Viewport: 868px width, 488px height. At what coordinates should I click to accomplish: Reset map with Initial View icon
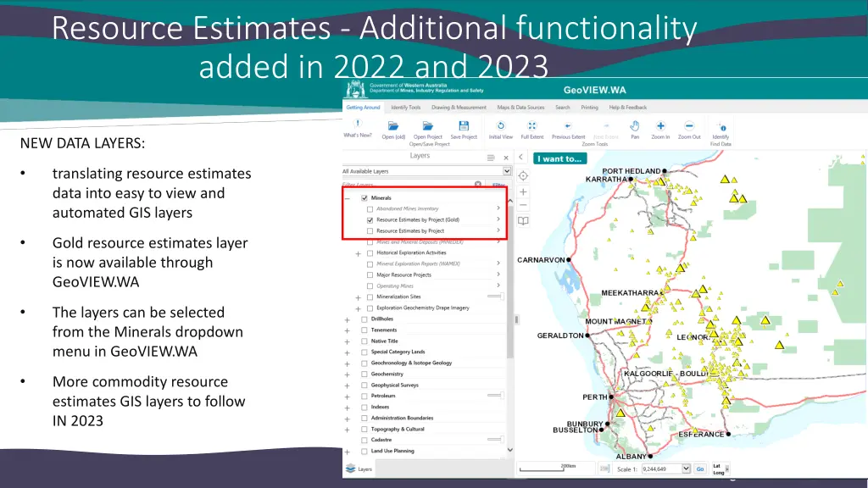[x=500, y=126]
